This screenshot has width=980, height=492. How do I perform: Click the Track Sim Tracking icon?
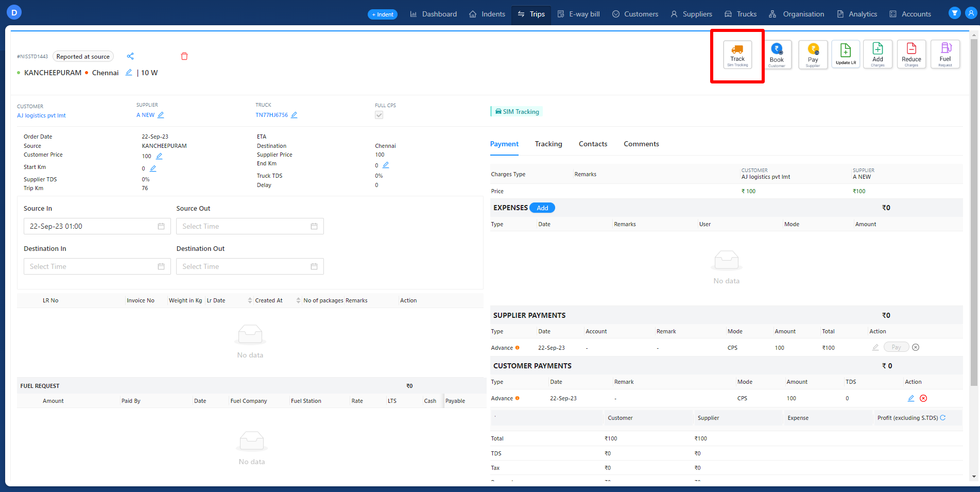coord(737,55)
